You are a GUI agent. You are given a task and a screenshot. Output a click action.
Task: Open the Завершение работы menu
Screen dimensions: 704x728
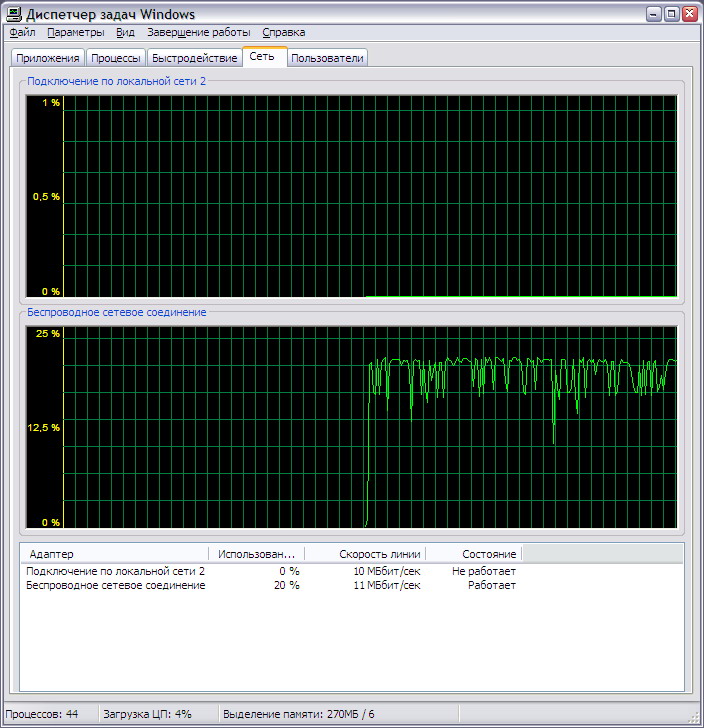(x=199, y=32)
